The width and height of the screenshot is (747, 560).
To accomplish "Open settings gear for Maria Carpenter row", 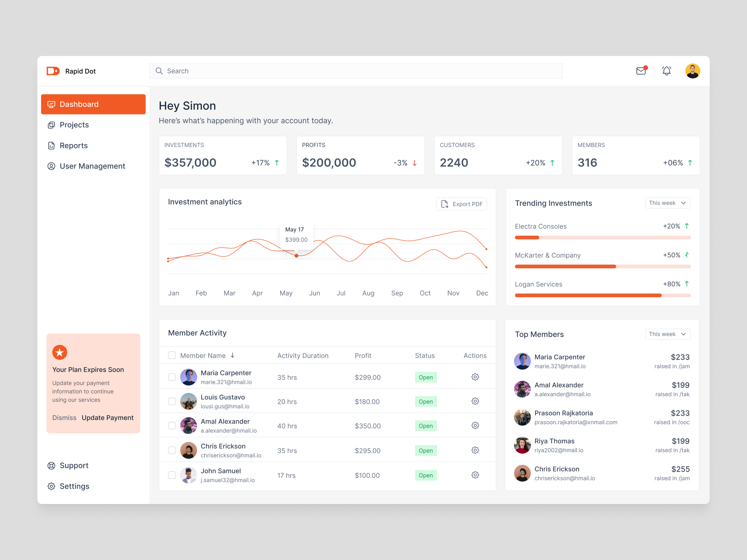I will (x=475, y=377).
